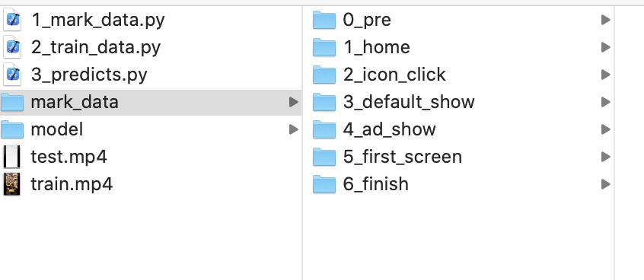Screen dimensions: 644x280
Task: Select the train.mp4 file name
Action: click(x=72, y=184)
